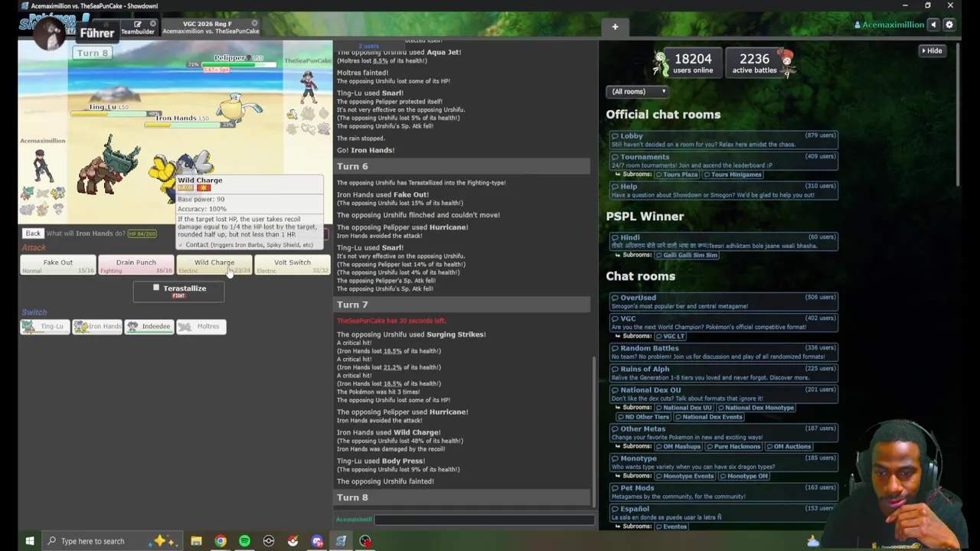The height and width of the screenshot is (551, 980).
Task: Join the Random Battles chat room
Action: click(x=723, y=352)
